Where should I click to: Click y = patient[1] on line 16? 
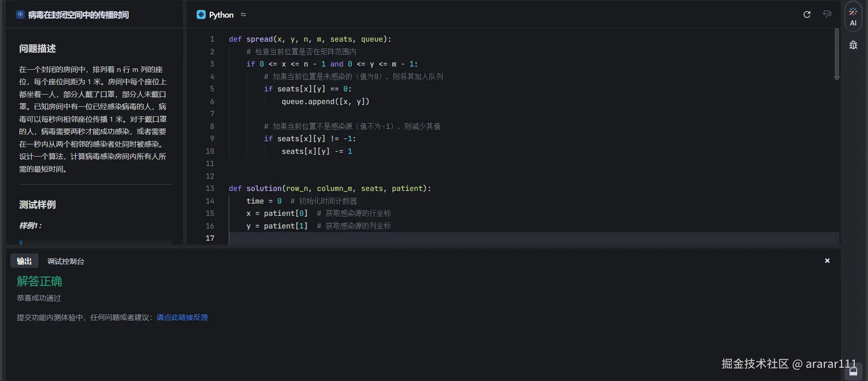pos(277,226)
